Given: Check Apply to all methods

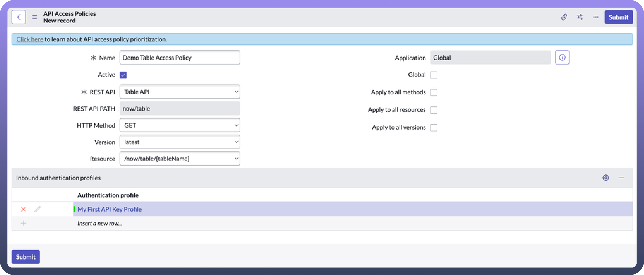Looking at the screenshot, I should 434,92.
